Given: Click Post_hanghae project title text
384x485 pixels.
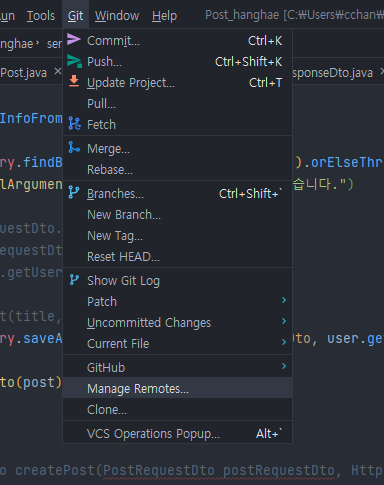Looking at the screenshot, I should (x=242, y=15).
